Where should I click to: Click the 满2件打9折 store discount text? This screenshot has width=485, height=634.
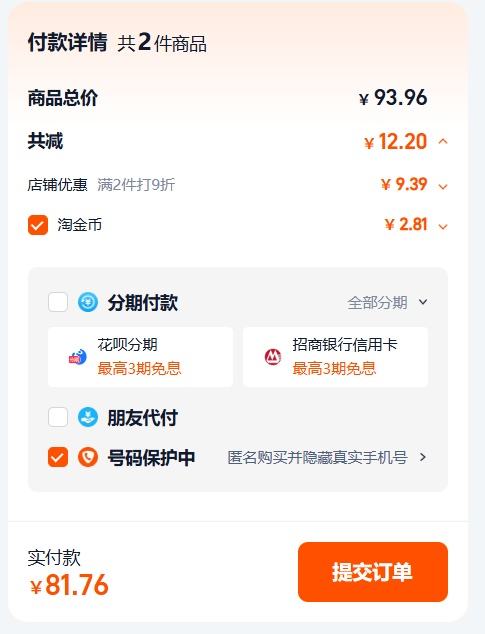pyautogui.click(x=136, y=185)
